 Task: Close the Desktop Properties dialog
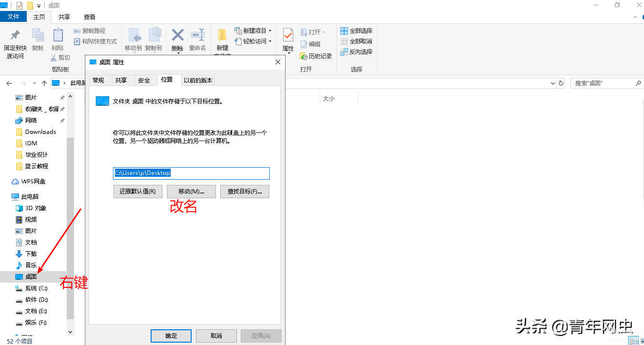tap(278, 62)
